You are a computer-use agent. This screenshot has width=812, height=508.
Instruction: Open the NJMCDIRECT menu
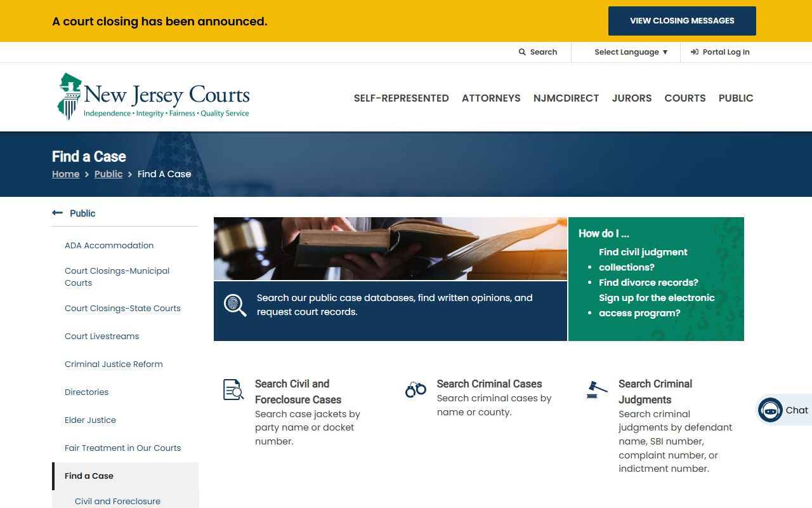click(x=566, y=98)
